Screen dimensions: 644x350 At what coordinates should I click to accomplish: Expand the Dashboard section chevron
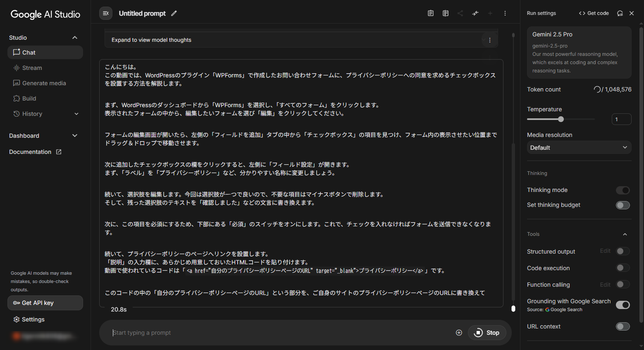pyautogui.click(x=75, y=136)
